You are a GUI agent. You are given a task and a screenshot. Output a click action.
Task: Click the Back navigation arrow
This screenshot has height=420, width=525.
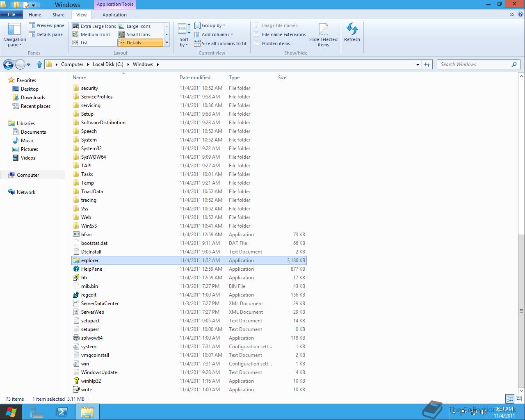click(8, 64)
